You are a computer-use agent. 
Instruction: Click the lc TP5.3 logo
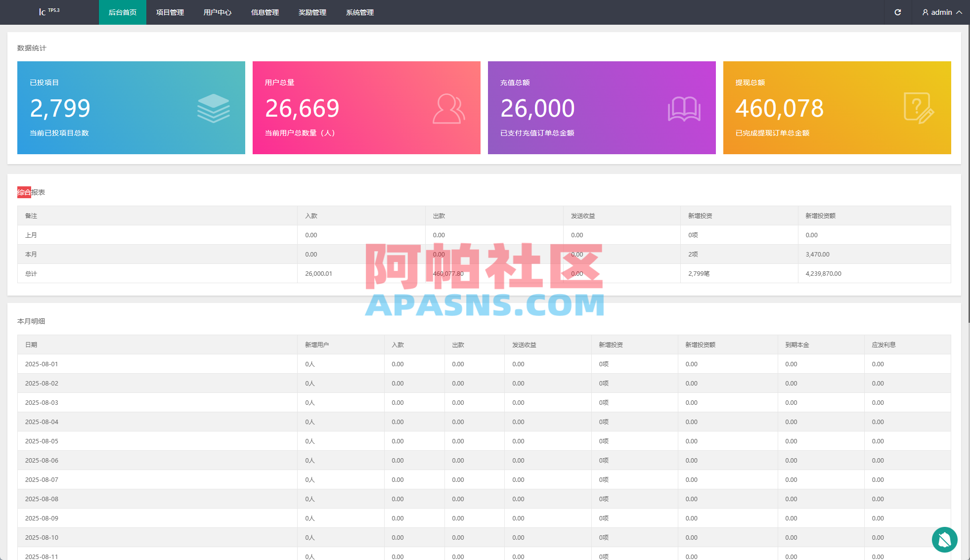tap(48, 11)
